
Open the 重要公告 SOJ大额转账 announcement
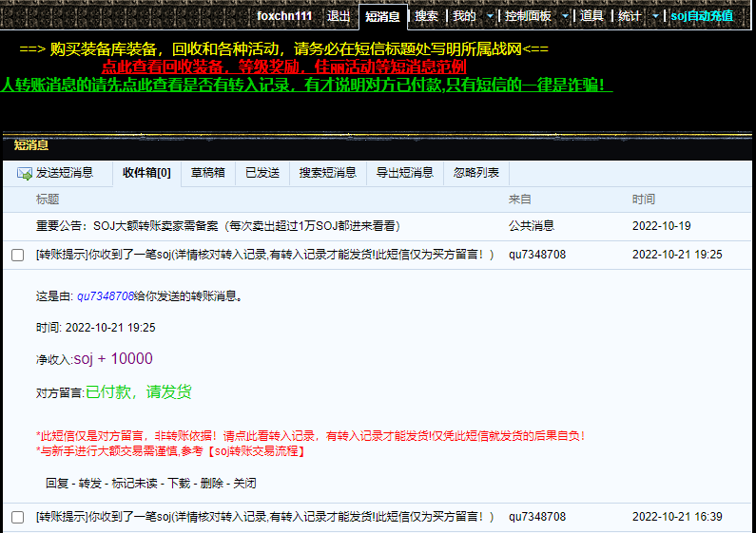[217, 226]
